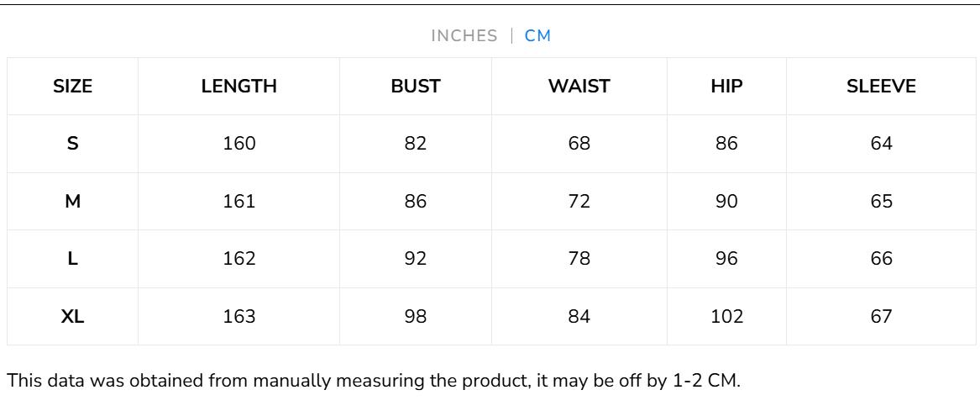Select the S size row label
The image size is (980, 411).
73,144
